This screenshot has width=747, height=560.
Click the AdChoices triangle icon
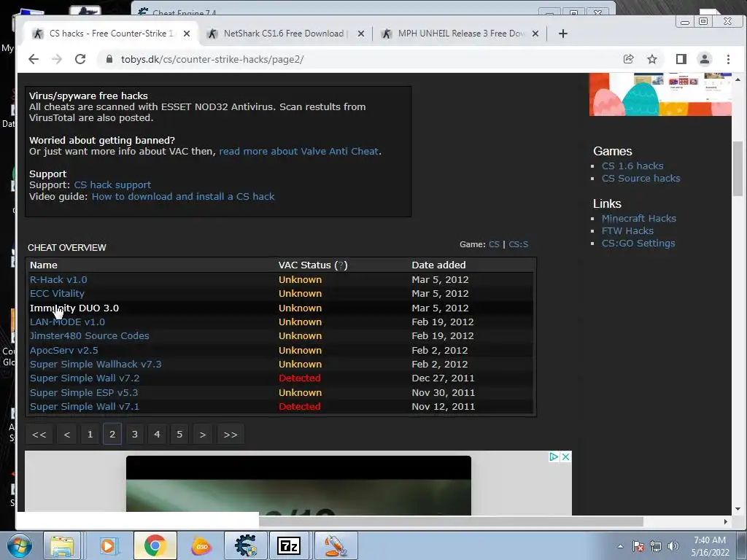point(554,456)
